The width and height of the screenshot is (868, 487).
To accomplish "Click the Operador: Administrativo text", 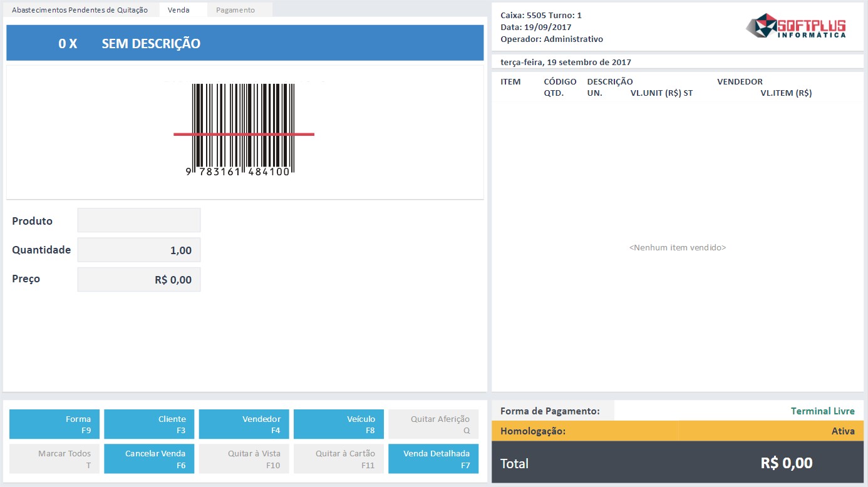I will (552, 39).
